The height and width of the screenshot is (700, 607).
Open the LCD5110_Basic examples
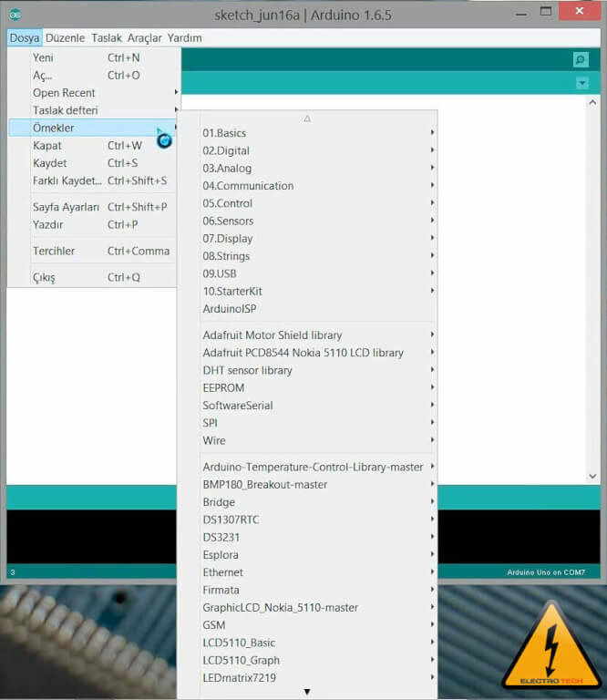tap(307, 643)
